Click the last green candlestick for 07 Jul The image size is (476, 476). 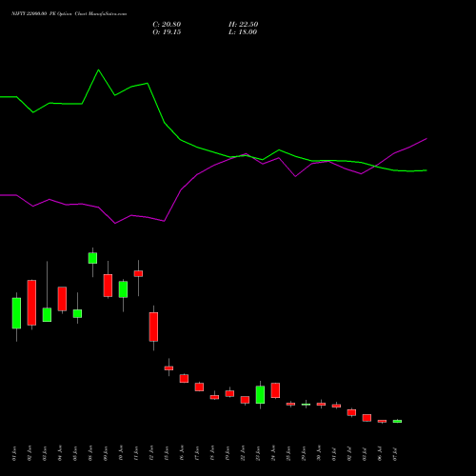coord(397,421)
